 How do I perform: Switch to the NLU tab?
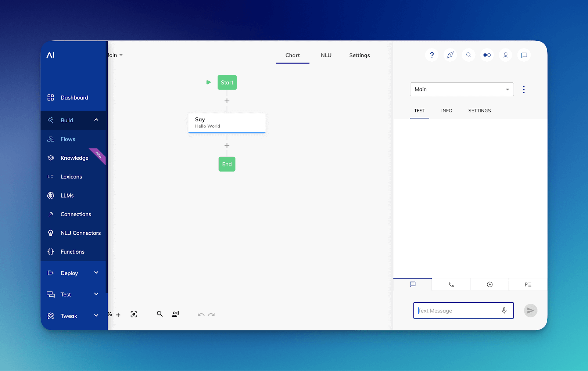tap(326, 55)
